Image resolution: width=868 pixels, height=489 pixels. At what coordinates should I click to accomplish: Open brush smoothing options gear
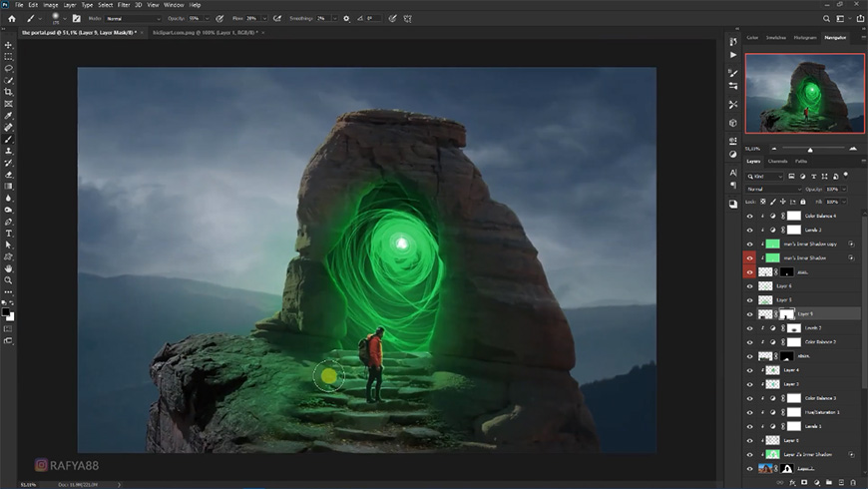[346, 18]
